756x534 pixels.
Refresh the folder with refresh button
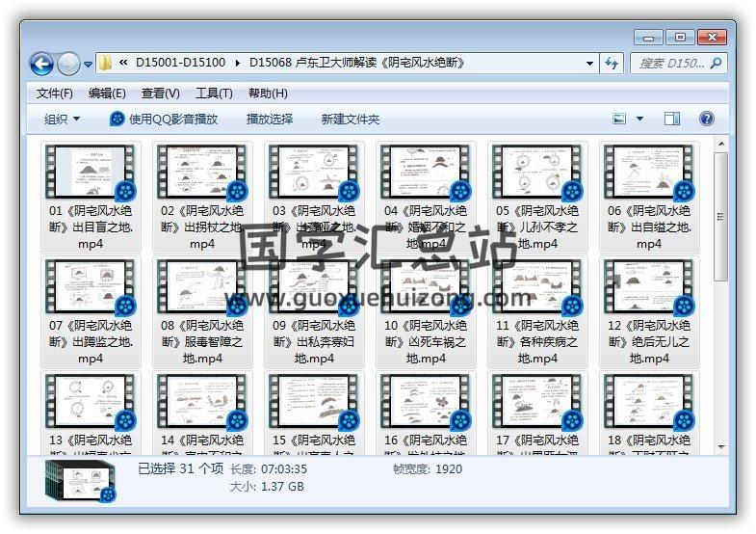point(612,64)
